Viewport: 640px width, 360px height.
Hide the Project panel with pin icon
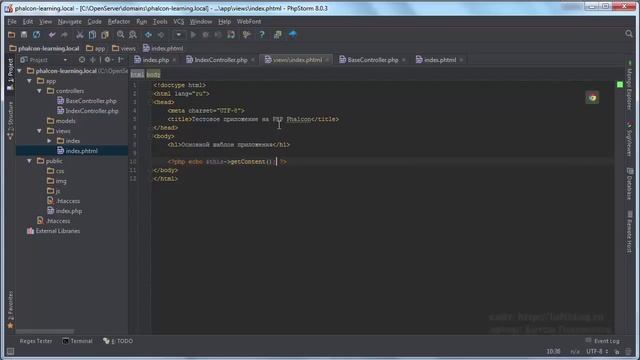120,60
